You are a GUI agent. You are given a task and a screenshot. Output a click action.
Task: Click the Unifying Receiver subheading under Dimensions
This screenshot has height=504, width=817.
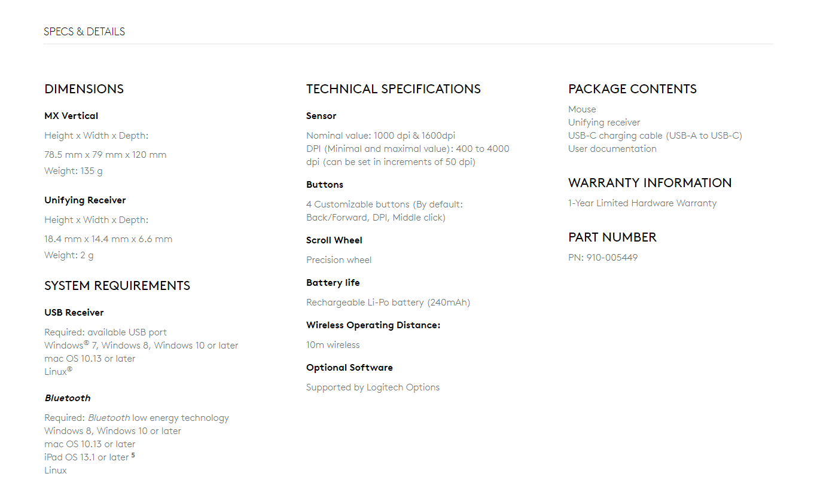tap(85, 200)
